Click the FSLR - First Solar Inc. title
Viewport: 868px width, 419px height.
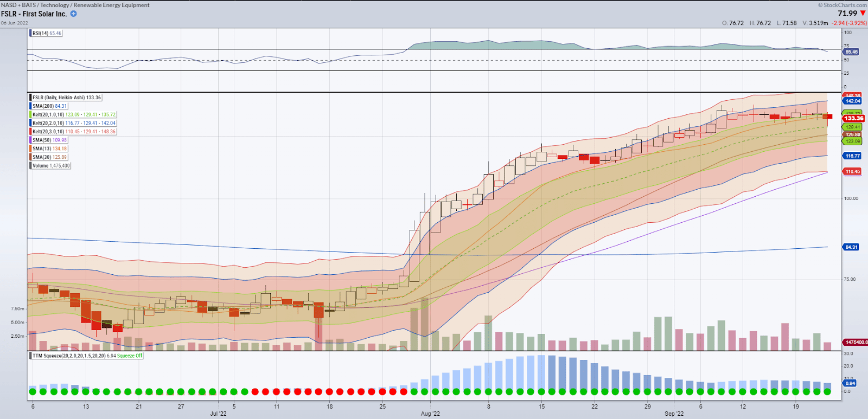tap(34, 14)
